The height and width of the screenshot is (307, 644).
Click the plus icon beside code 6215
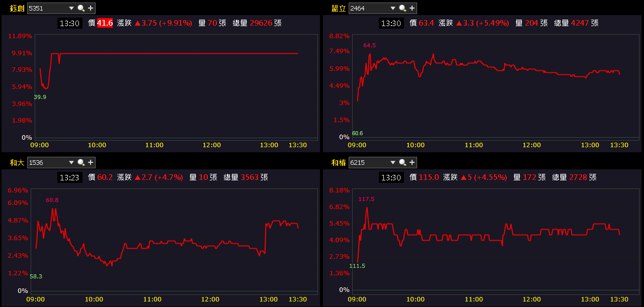click(412, 162)
